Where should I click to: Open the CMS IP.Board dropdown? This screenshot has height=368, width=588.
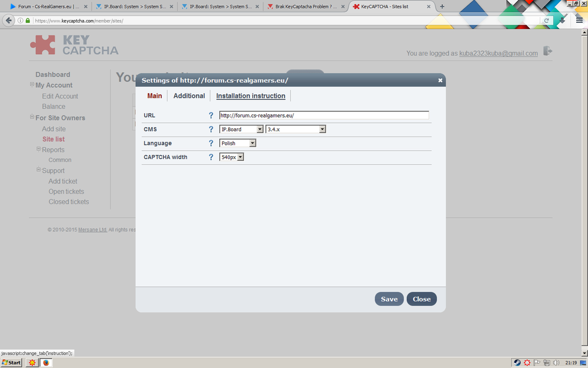(241, 130)
